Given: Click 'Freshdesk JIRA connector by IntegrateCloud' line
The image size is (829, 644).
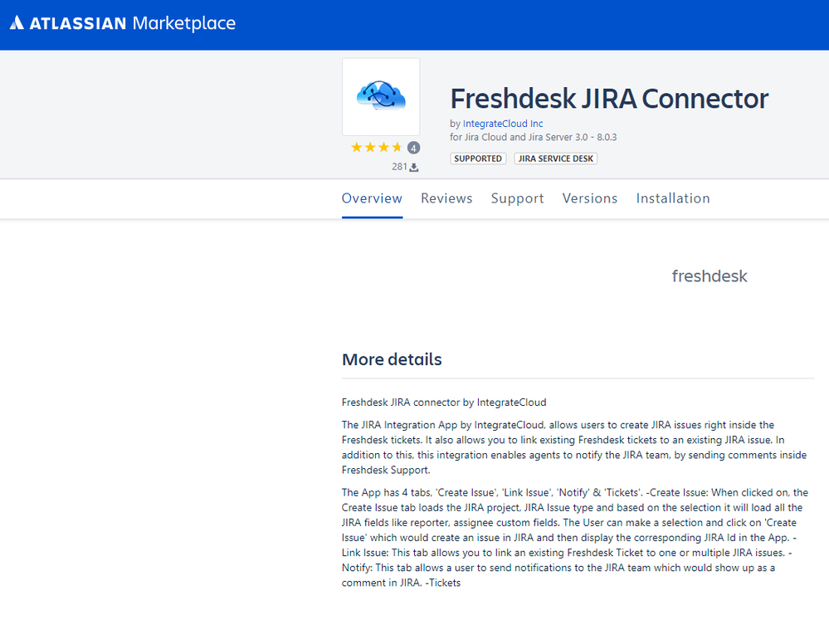Looking at the screenshot, I should [444, 402].
